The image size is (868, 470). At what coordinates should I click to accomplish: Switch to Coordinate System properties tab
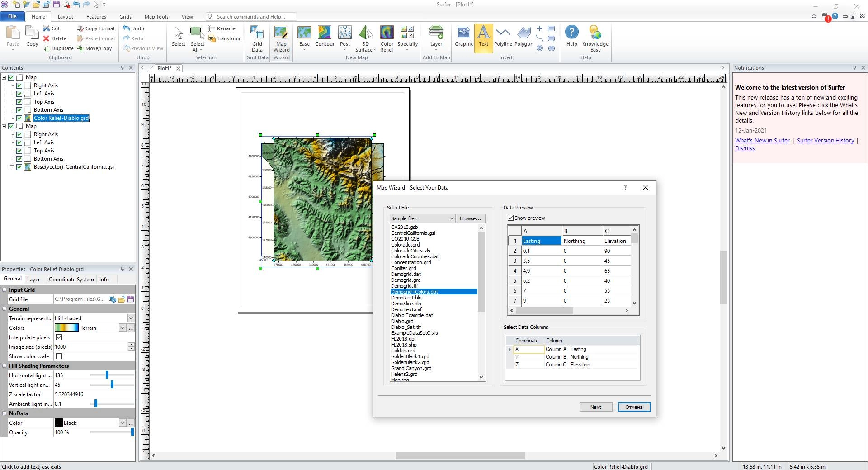pos(71,280)
